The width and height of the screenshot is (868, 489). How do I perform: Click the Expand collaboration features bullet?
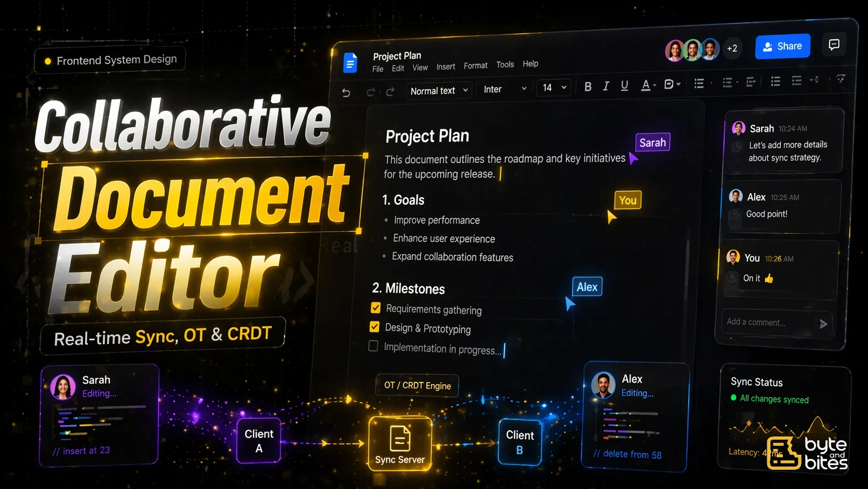click(x=452, y=257)
